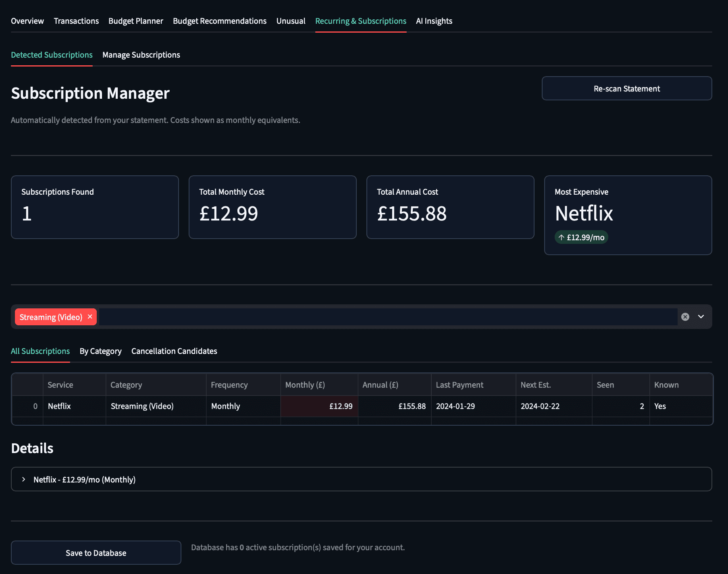The height and width of the screenshot is (574, 728).
Task: Select the £155.88 annual table cell
Action: coord(395,406)
